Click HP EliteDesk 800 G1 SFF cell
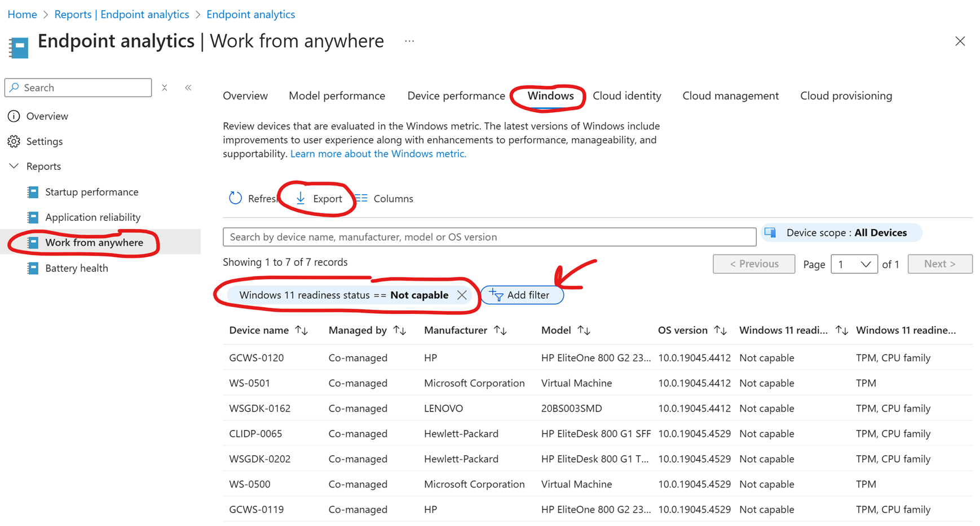The image size is (980, 526). 596,434
